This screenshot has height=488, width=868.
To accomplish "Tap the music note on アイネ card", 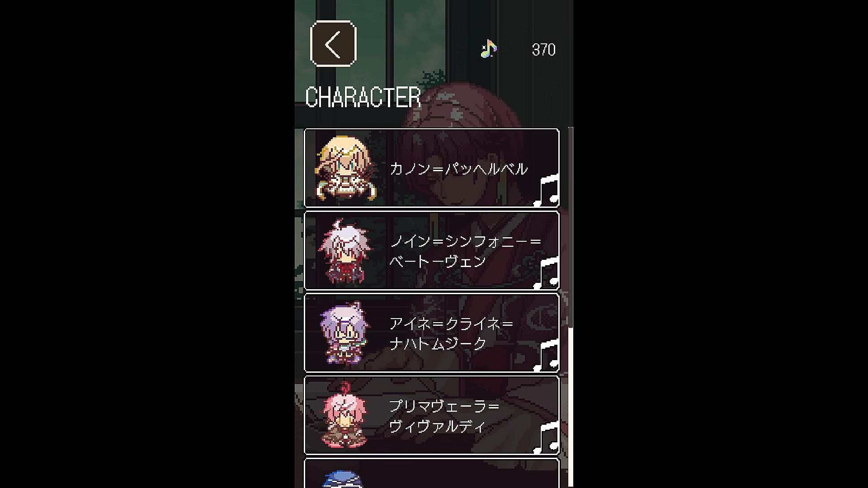I will click(547, 355).
